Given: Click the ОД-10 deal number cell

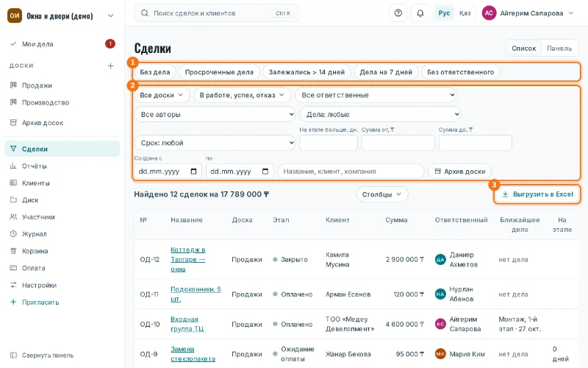Looking at the screenshot, I should tap(150, 324).
